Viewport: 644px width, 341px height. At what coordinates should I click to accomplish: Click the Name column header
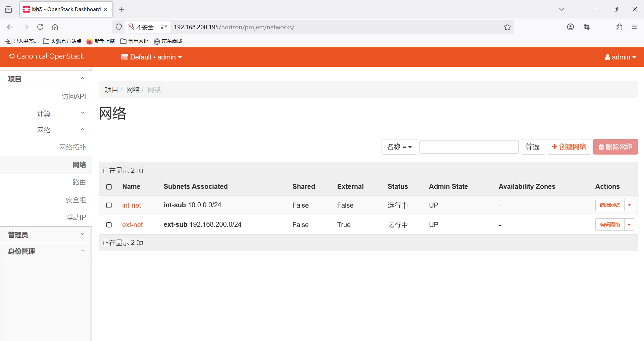click(x=131, y=186)
